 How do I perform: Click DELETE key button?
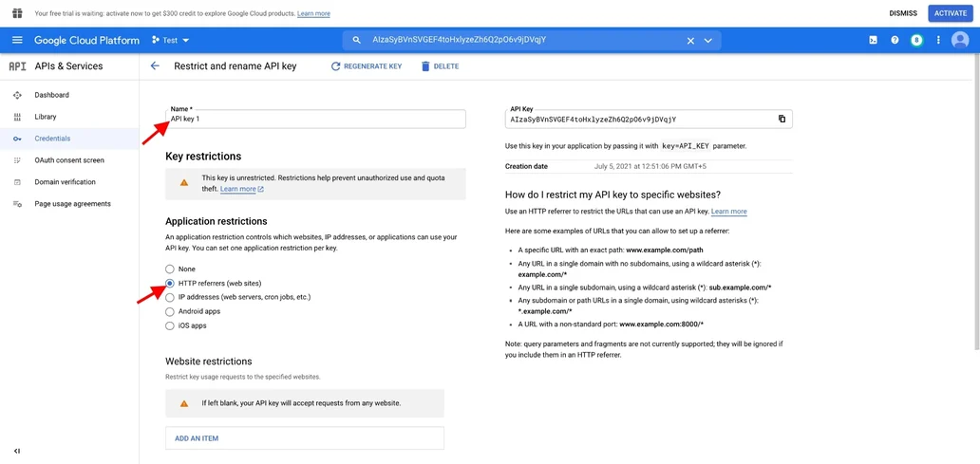click(440, 66)
